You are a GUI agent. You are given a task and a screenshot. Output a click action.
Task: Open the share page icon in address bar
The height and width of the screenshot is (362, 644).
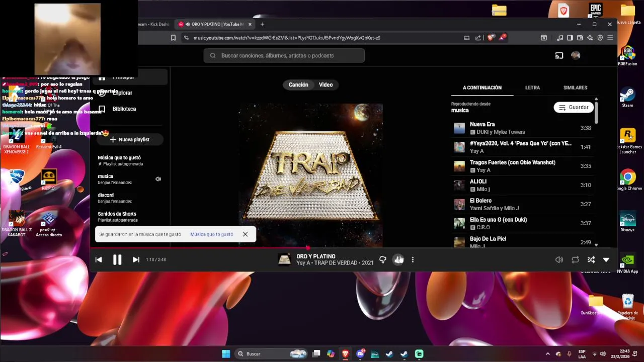(x=478, y=38)
